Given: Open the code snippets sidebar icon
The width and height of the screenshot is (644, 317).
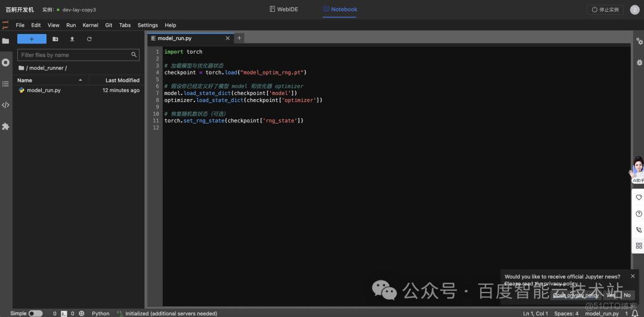Looking at the screenshot, I should click(5, 105).
